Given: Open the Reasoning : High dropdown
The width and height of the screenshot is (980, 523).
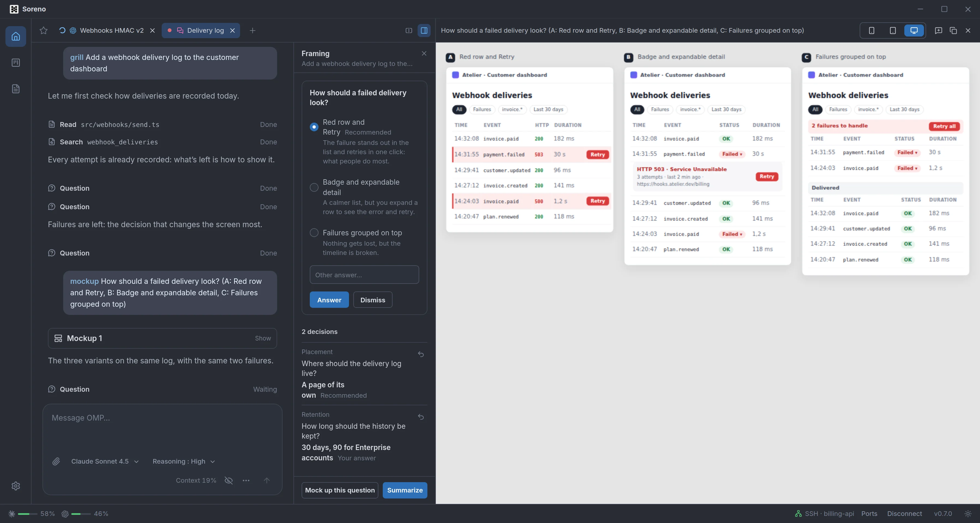Looking at the screenshot, I should pyautogui.click(x=184, y=461).
